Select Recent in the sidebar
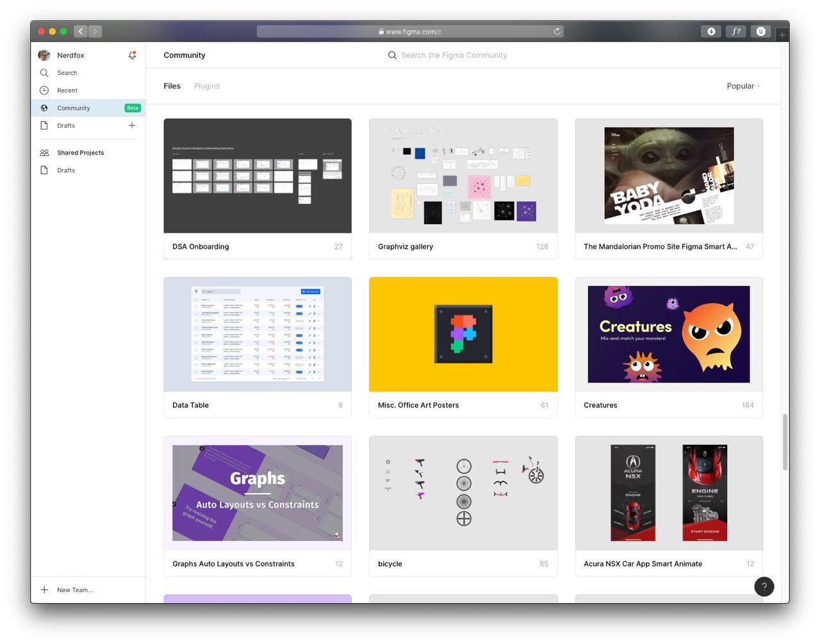 point(88,90)
